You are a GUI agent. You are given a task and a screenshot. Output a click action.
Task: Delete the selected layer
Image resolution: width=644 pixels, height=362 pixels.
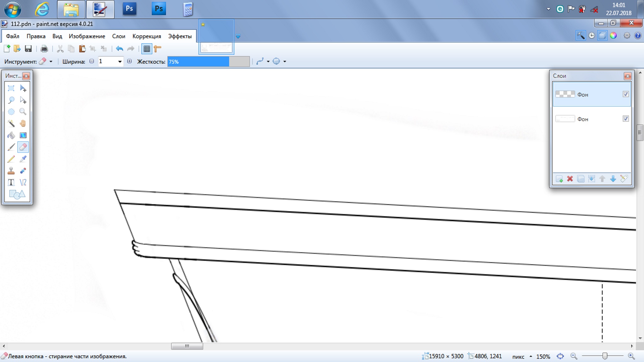tap(570, 179)
